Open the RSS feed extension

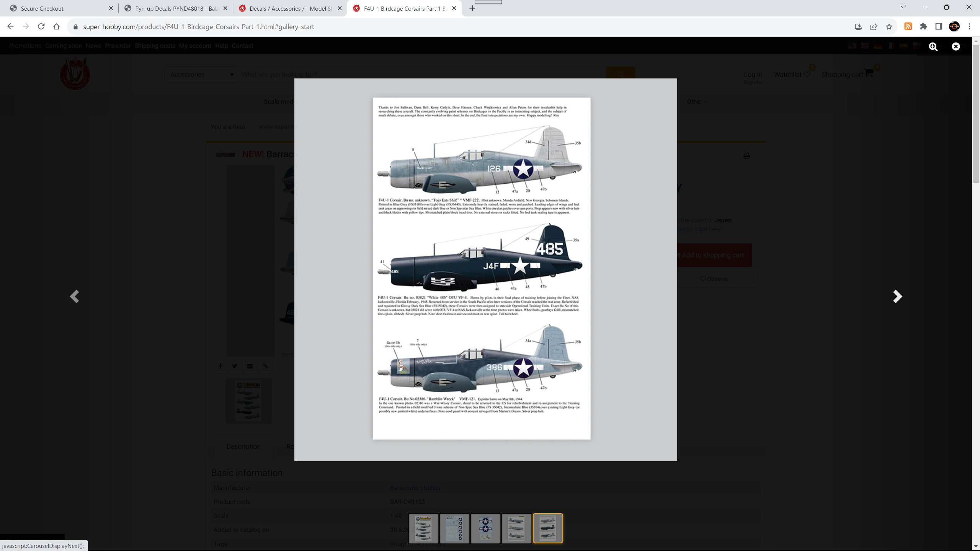(908, 26)
